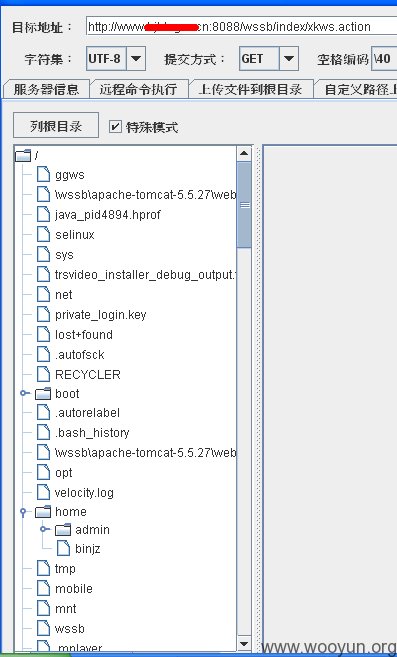Click the tree vertical scrollbar thumb

click(244, 205)
